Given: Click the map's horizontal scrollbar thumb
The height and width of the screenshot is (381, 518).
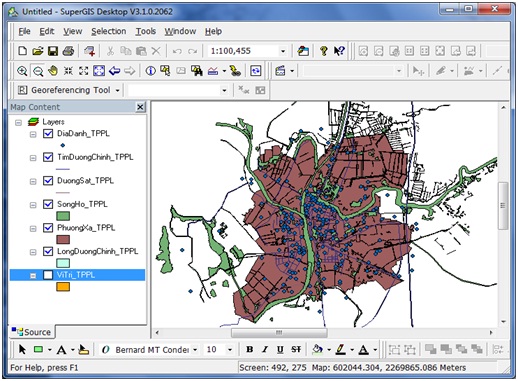Looking at the screenshot, I should click(279, 332).
